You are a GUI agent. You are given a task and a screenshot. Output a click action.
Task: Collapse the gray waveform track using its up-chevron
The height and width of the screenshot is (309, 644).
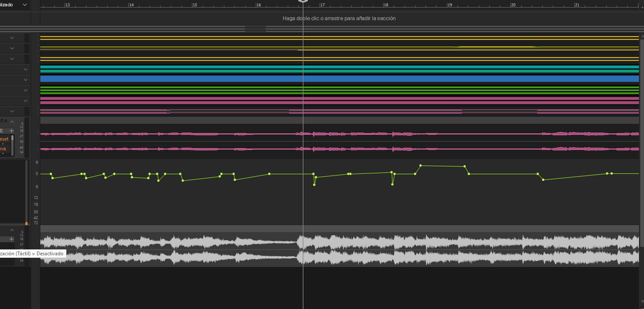click(12, 230)
